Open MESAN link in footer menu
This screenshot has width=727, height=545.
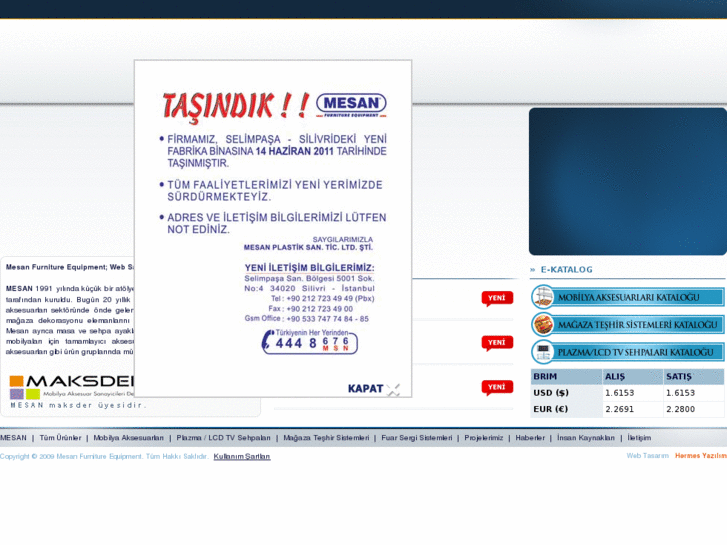point(13,438)
